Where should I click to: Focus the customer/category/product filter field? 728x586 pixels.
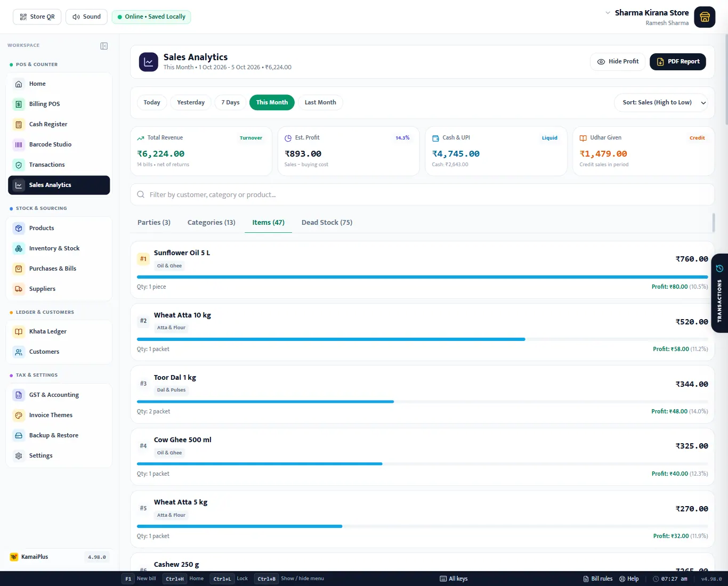click(422, 194)
